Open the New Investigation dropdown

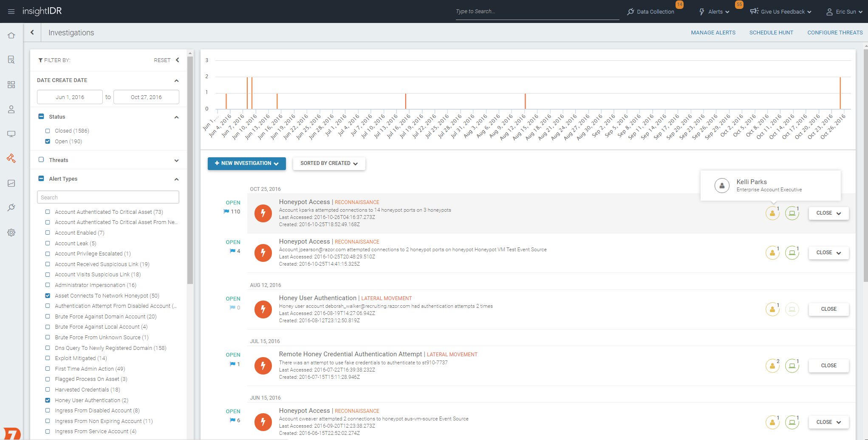point(246,164)
